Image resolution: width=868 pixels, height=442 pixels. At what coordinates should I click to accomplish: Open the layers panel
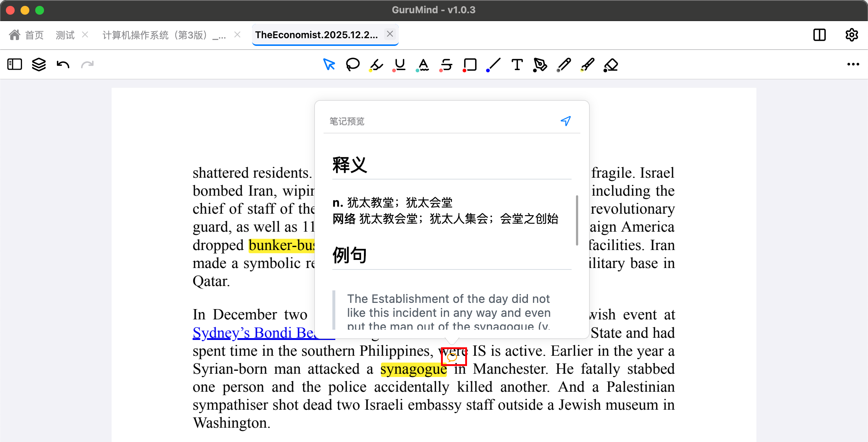coord(39,65)
